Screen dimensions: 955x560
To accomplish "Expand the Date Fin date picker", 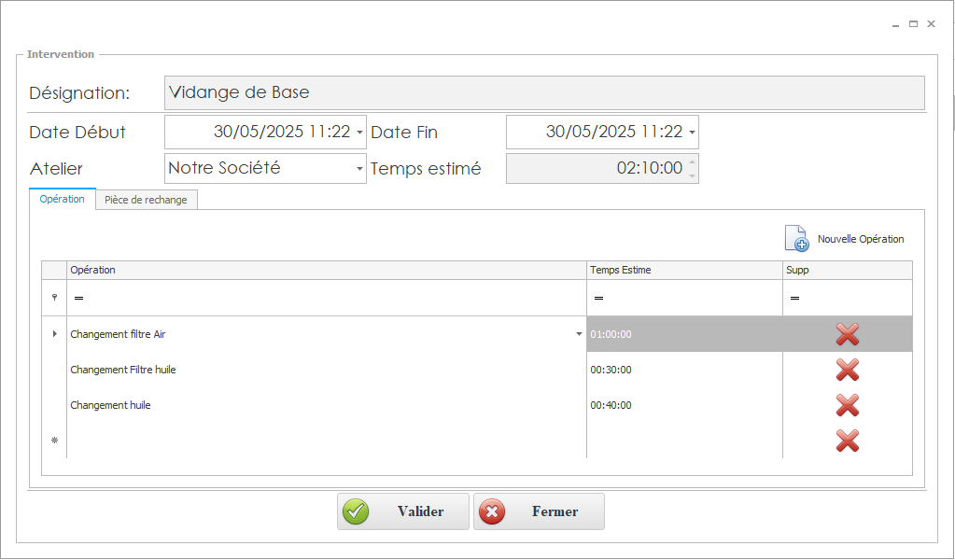I will point(692,133).
